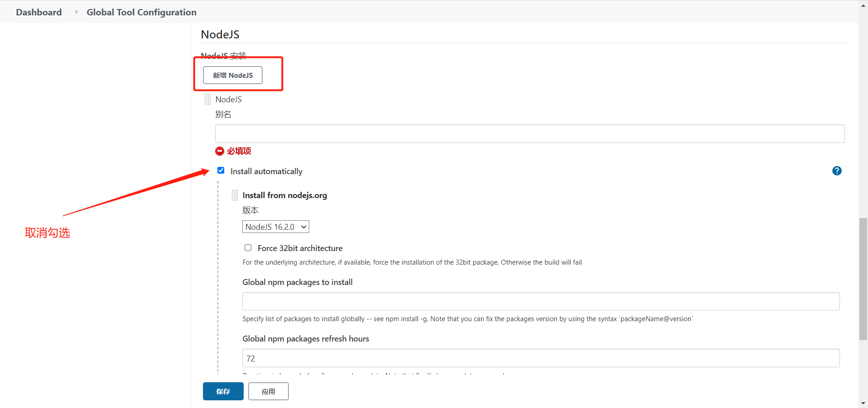The image size is (868, 408).
Task: Click the scrollbar down arrow
Action: point(863,403)
